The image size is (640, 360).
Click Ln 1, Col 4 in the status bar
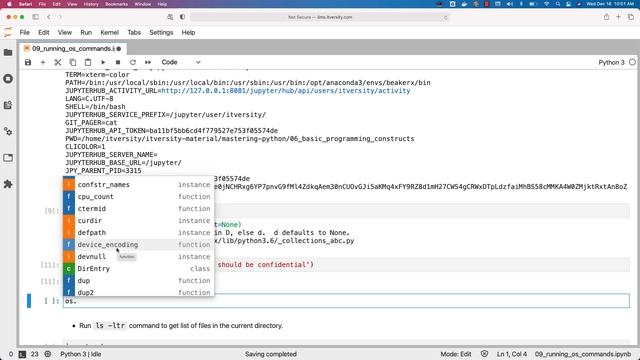[x=512, y=354]
